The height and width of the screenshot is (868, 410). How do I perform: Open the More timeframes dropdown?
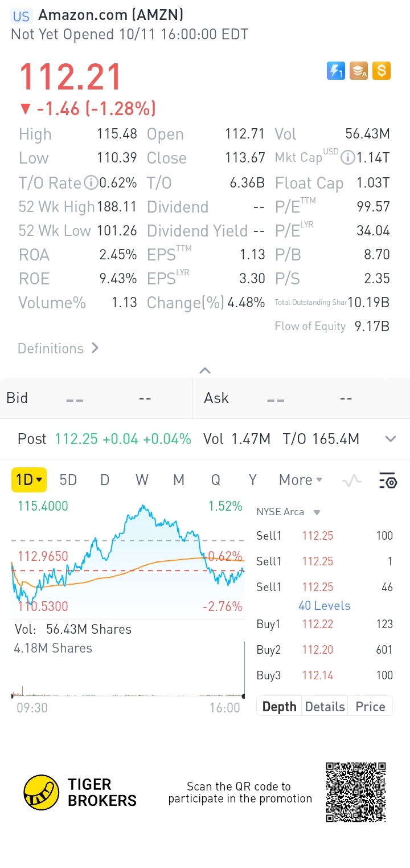click(300, 480)
